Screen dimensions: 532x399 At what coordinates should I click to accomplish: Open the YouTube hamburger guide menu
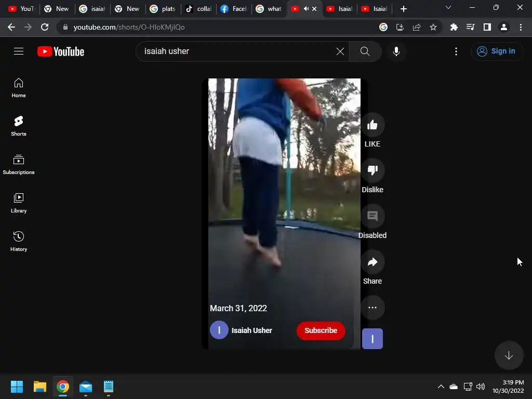click(19, 51)
